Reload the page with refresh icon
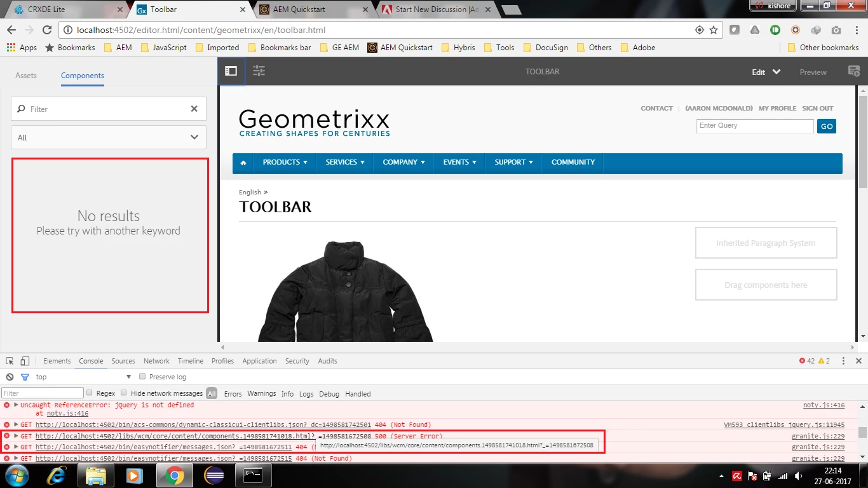 pyautogui.click(x=46, y=30)
